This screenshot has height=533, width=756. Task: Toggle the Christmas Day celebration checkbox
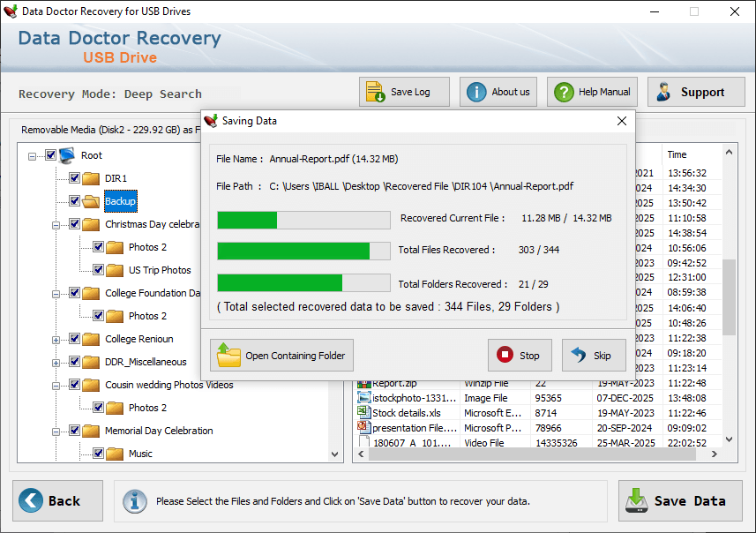[x=74, y=224]
